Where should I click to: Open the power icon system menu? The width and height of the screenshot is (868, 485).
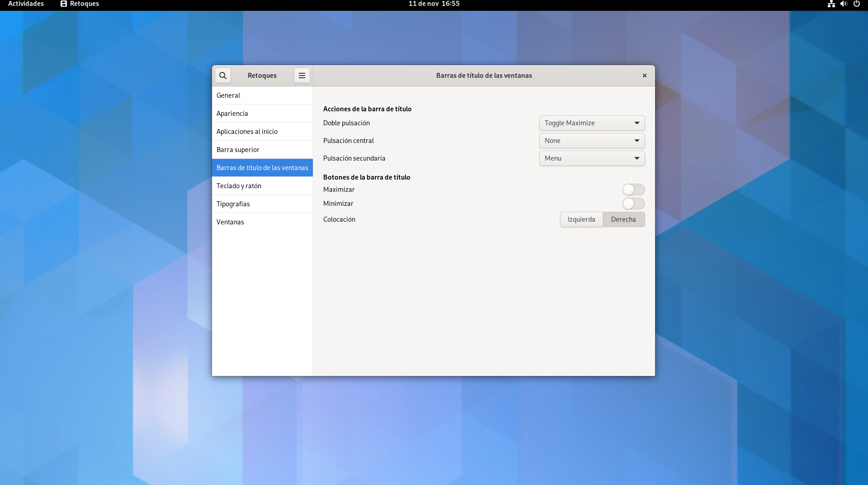coord(857,4)
